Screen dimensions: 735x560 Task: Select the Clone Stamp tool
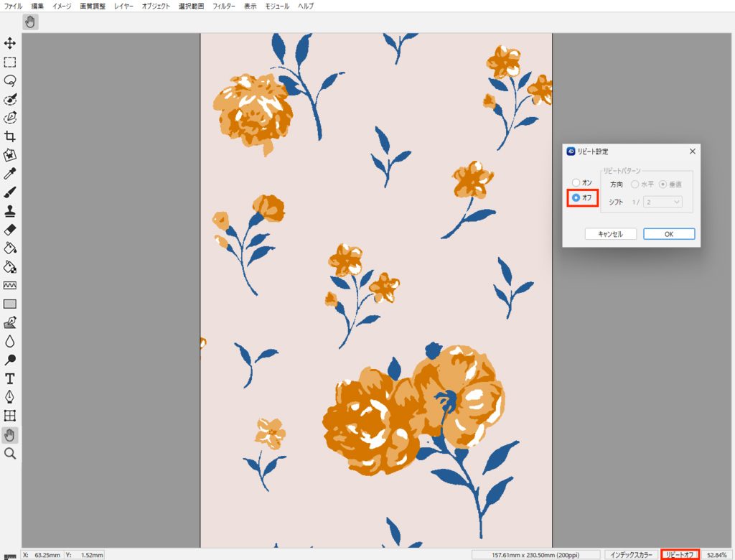click(10, 211)
